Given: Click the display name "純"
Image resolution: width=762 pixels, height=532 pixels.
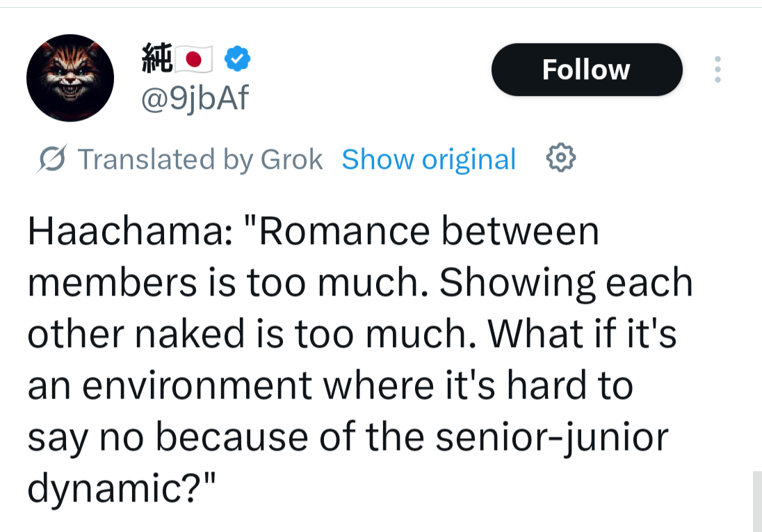Looking at the screenshot, I should pos(156,59).
